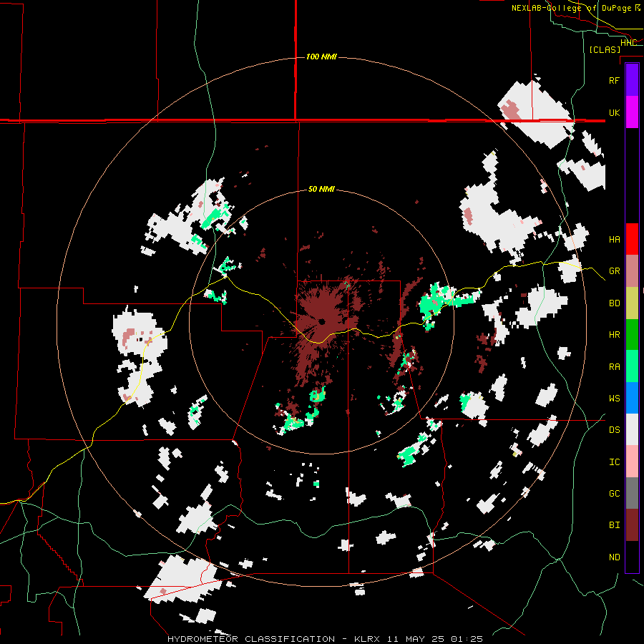Click the RF legend label
The height and width of the screenshot is (644, 644).
[x=614, y=80]
